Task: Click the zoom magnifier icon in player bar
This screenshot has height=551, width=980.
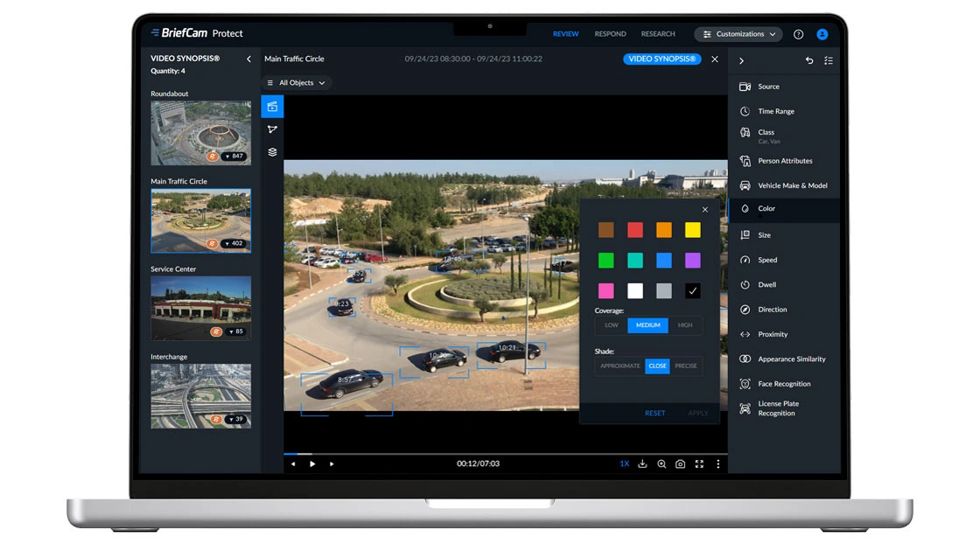Action: (x=661, y=464)
